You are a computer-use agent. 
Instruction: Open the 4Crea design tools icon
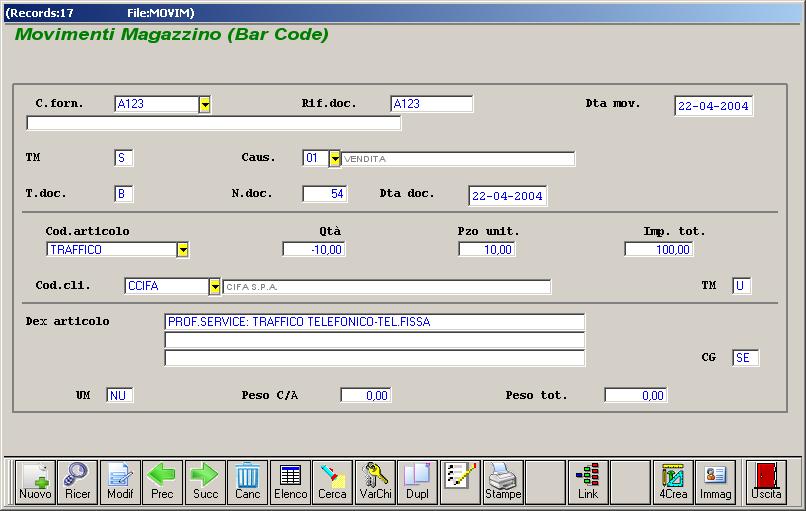tap(673, 482)
